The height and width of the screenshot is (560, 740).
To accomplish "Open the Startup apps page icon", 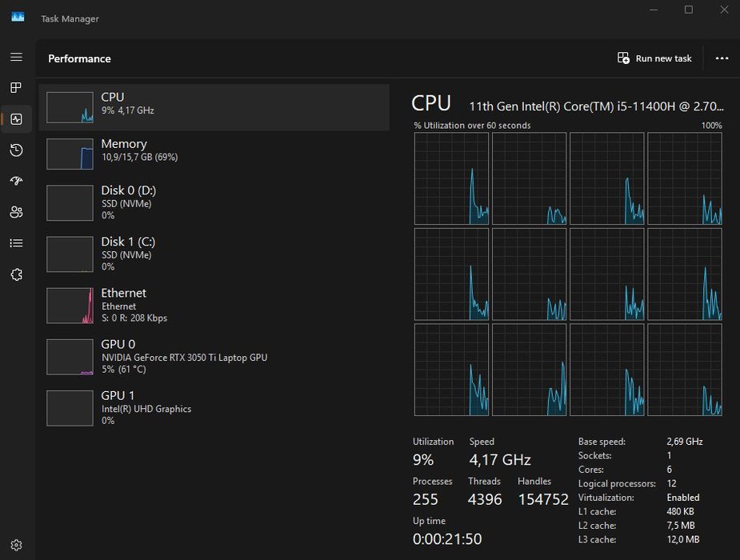I will pos(17,181).
